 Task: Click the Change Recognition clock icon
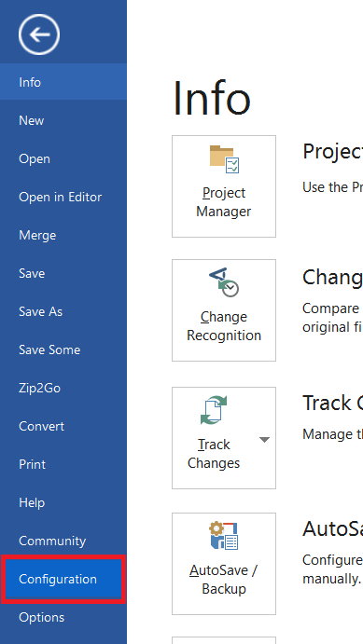point(224,282)
